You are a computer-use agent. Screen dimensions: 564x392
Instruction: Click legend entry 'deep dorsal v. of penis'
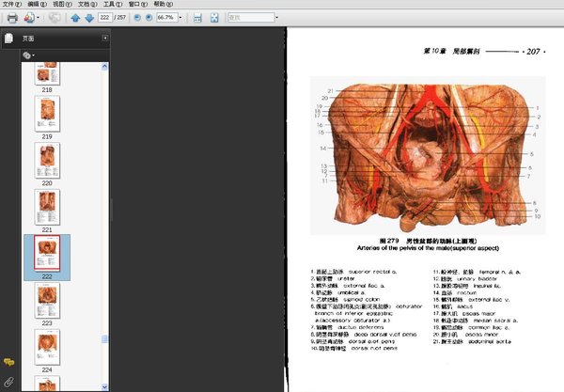click(364, 334)
